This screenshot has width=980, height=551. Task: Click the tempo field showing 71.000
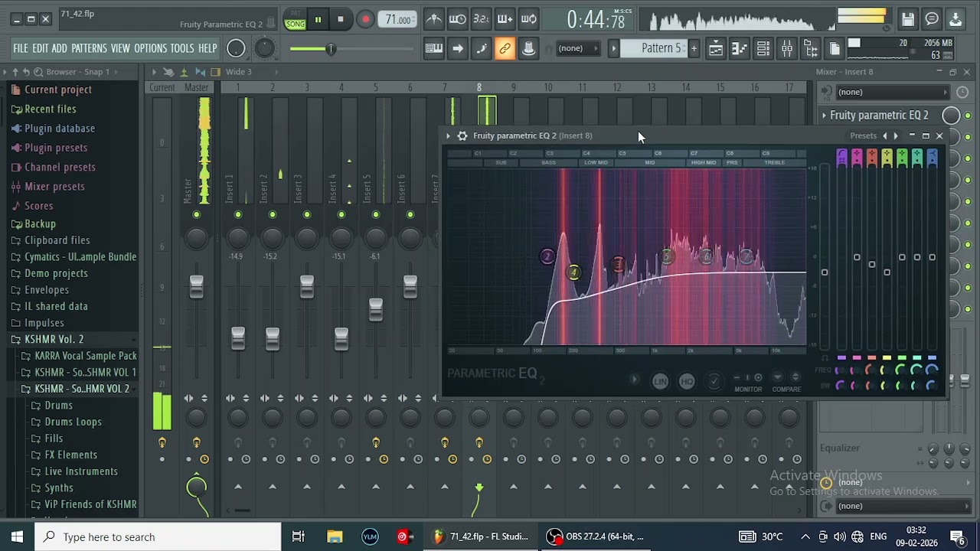click(x=399, y=20)
